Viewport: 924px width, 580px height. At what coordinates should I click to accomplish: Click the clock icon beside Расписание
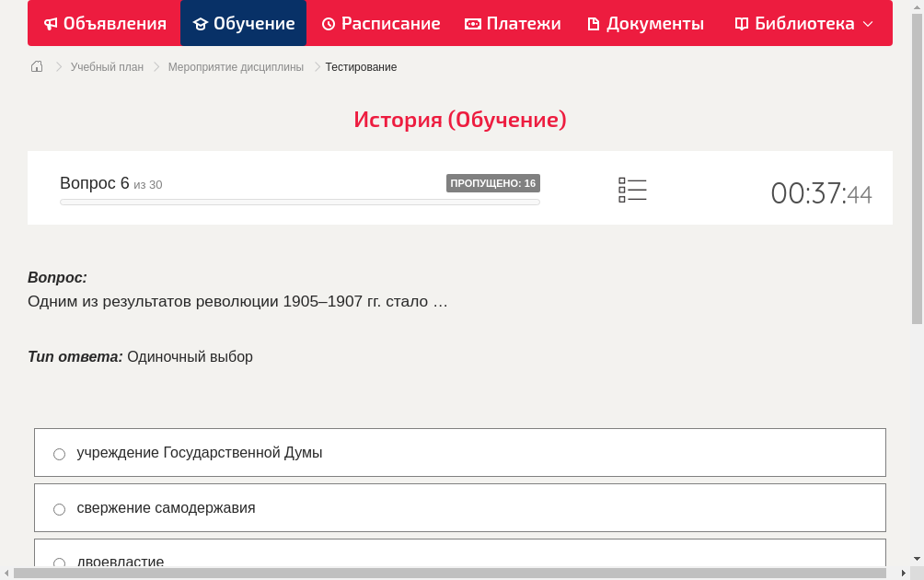click(329, 24)
